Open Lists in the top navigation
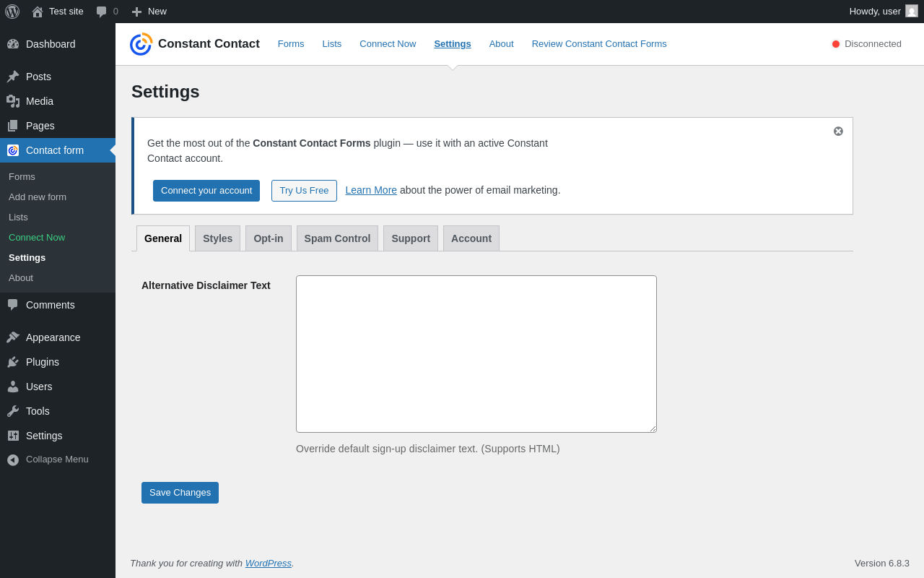 coord(332,44)
